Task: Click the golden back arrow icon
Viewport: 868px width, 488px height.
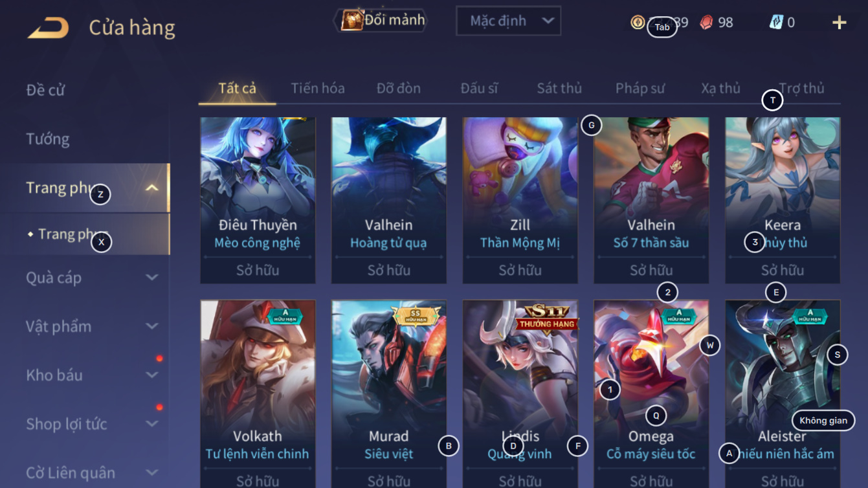Action: point(48,28)
